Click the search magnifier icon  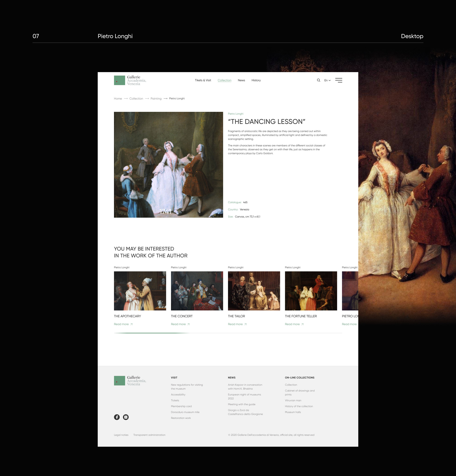click(x=319, y=80)
